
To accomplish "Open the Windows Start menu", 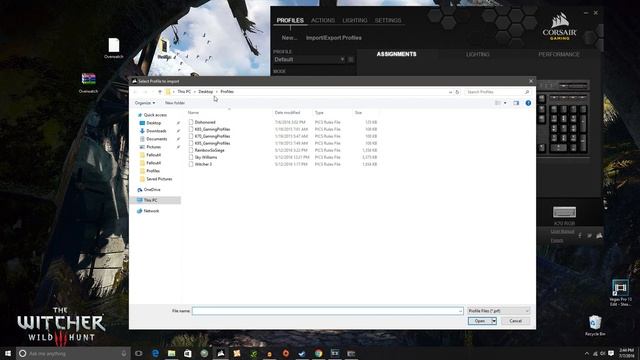I will pyautogui.click(x=8, y=353).
